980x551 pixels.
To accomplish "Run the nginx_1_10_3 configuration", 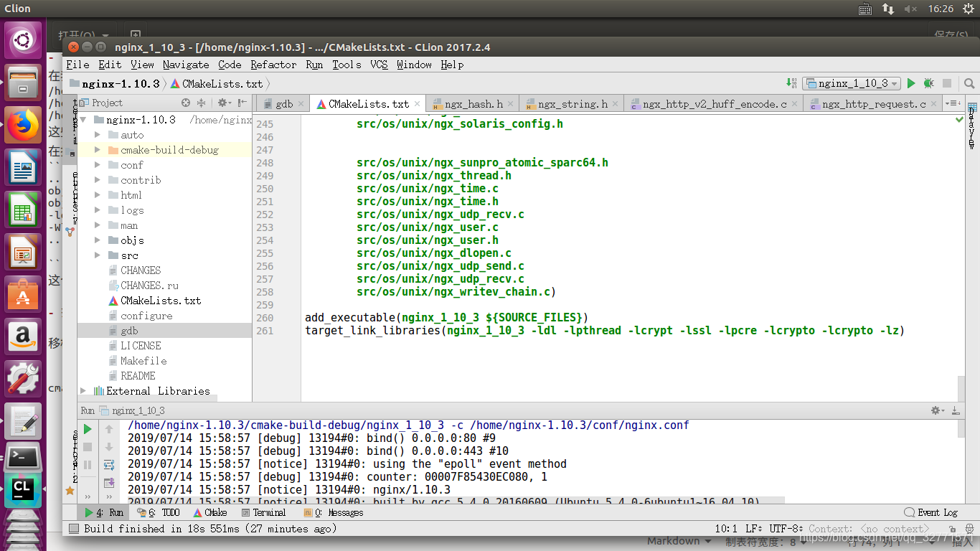I will click(x=911, y=83).
